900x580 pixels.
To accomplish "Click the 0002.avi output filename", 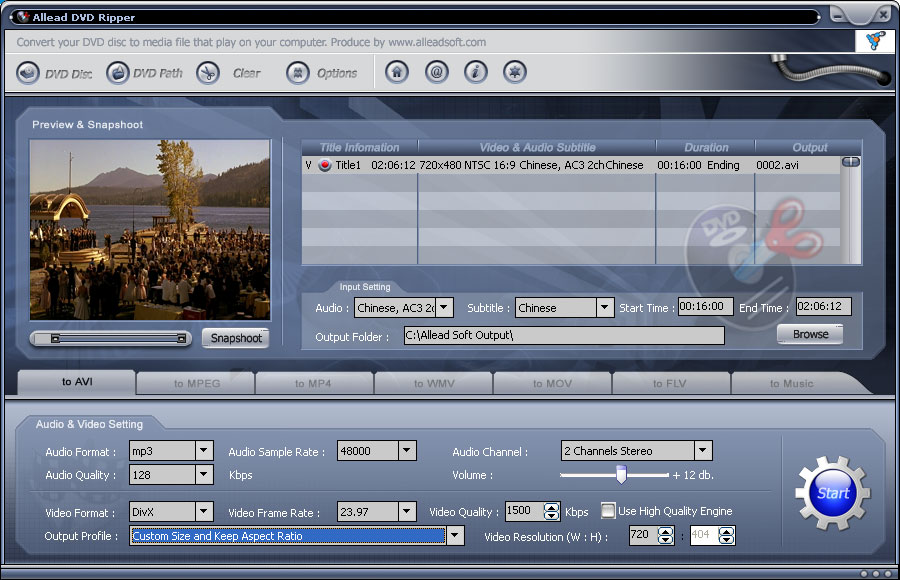I will (x=777, y=165).
